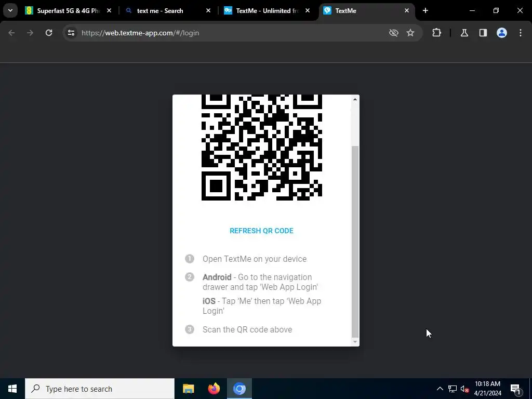532x399 pixels.
Task: Click the QR code image
Action: point(262,148)
